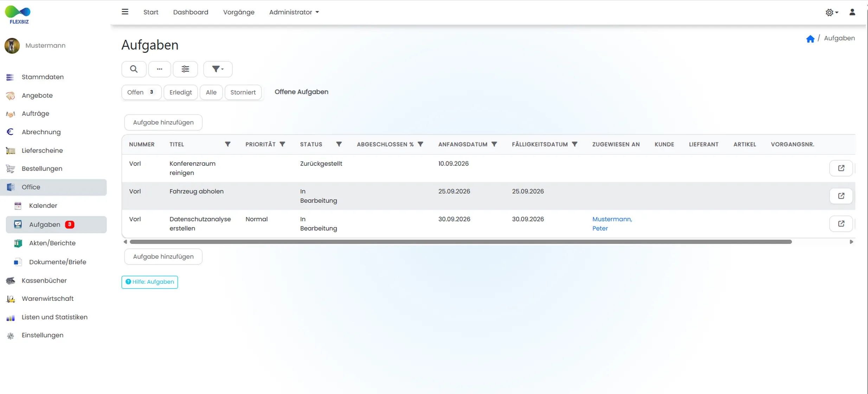The height and width of the screenshot is (394, 868).
Task: Click the Mustermann avatar picture
Action: pyautogui.click(x=12, y=46)
